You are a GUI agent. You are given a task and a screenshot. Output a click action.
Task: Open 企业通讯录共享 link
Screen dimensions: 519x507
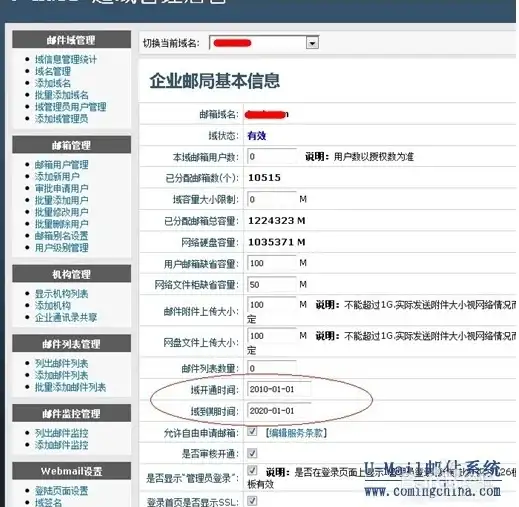[x=66, y=317]
